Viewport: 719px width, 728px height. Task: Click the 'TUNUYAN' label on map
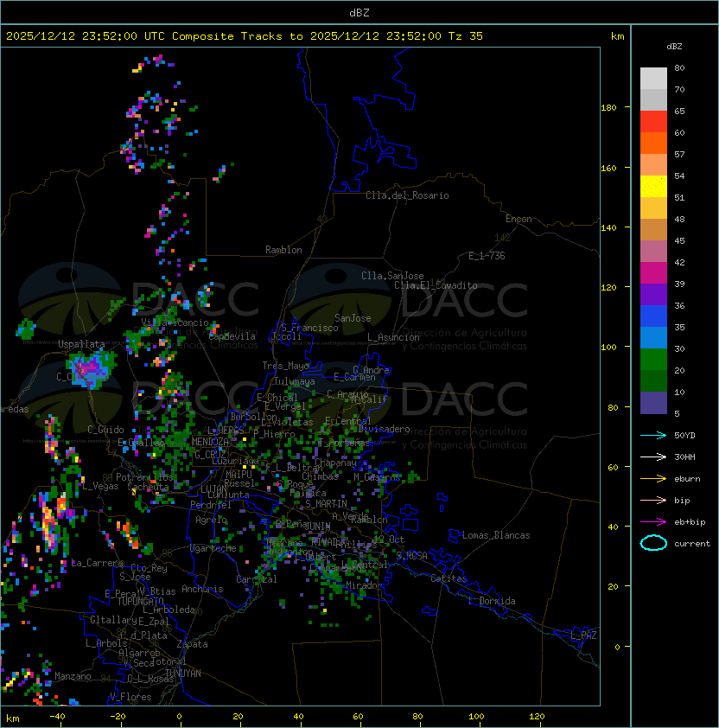pos(183,674)
